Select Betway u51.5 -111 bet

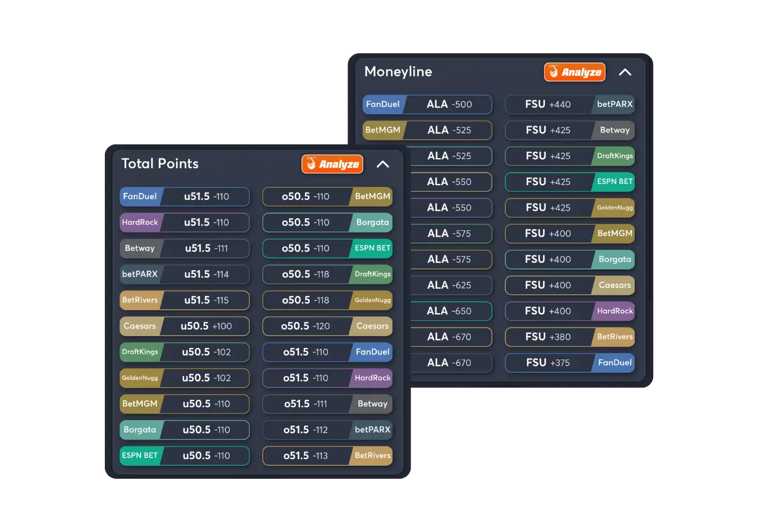(185, 249)
